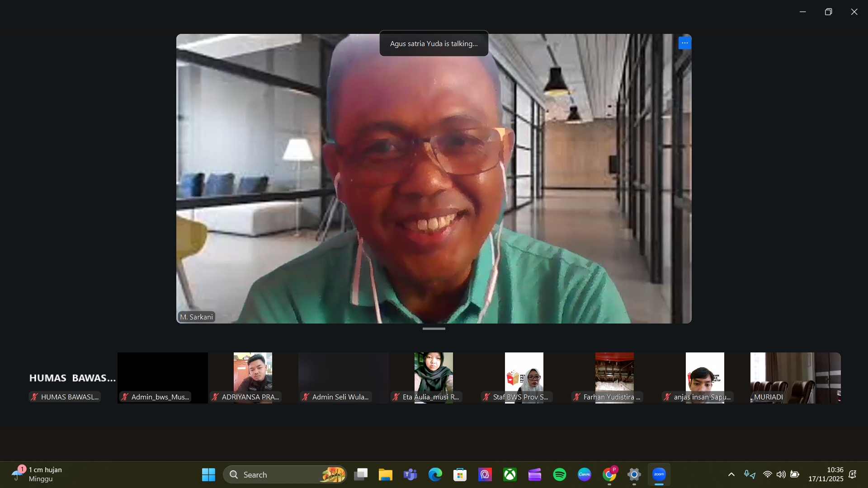
Task: Grab the resize handle below main video
Action: 434,329
